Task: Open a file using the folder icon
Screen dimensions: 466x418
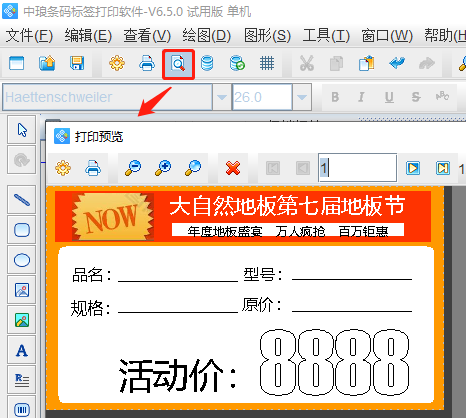Action: [x=47, y=63]
